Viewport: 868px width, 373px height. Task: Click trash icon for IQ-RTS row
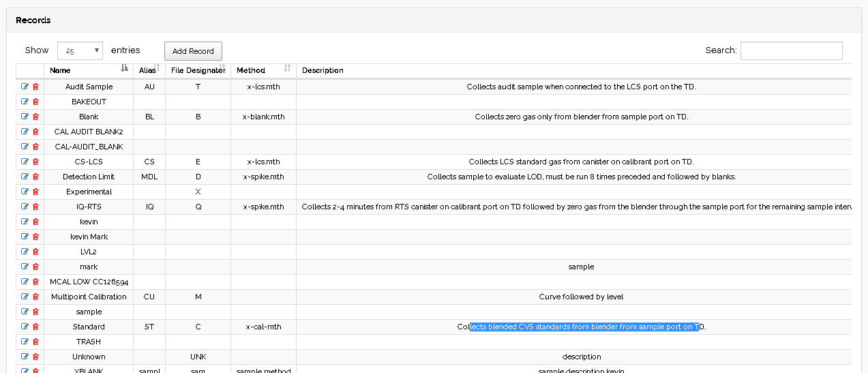(x=36, y=207)
